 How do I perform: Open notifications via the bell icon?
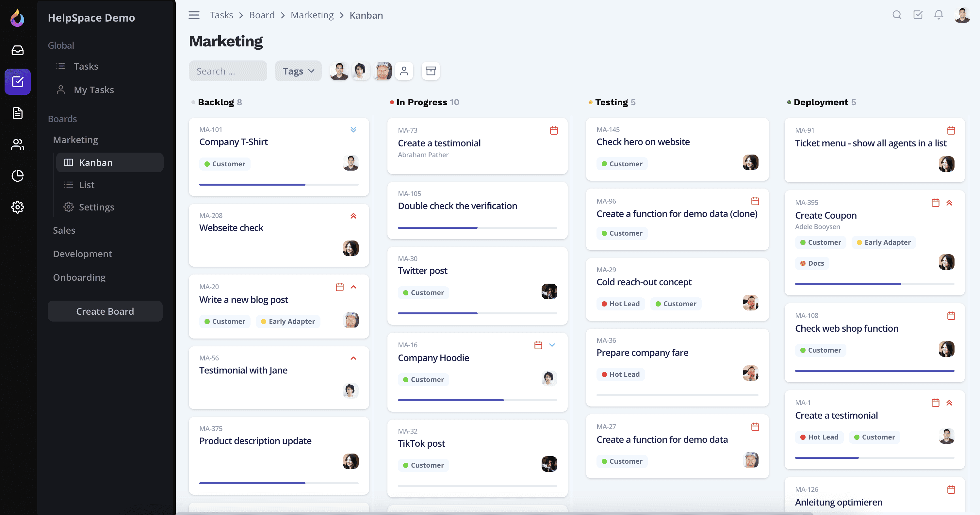939,15
